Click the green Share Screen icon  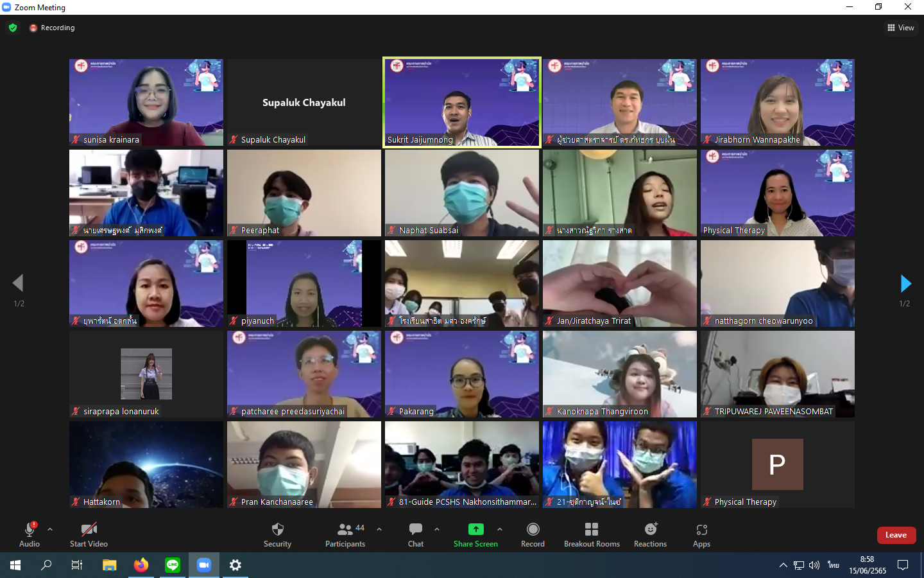tap(475, 529)
